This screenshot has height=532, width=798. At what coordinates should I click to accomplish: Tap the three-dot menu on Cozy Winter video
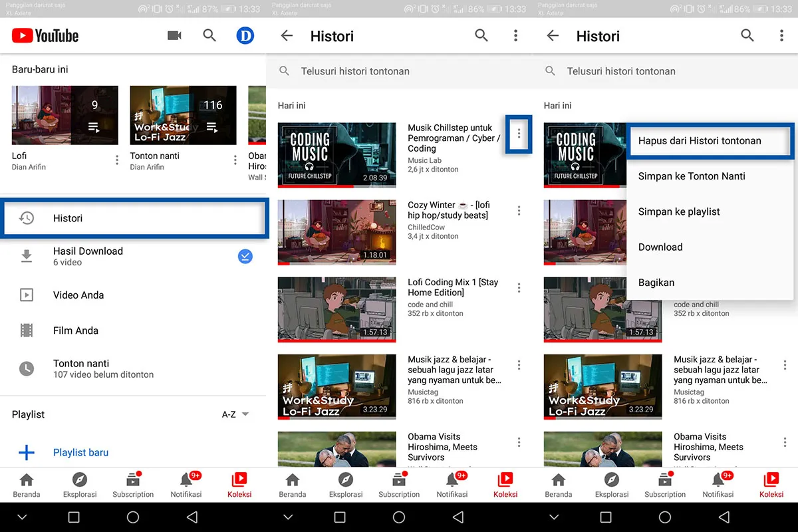(x=519, y=210)
